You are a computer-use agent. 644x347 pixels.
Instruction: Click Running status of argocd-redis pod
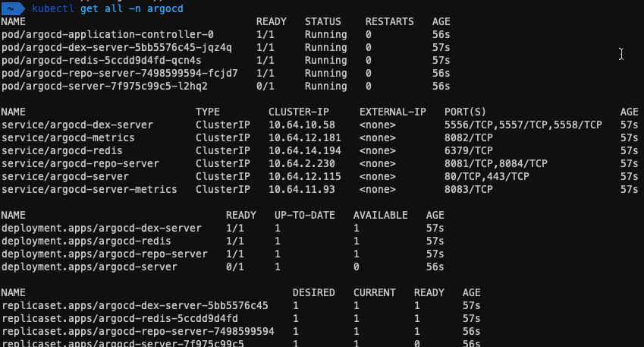(x=325, y=61)
